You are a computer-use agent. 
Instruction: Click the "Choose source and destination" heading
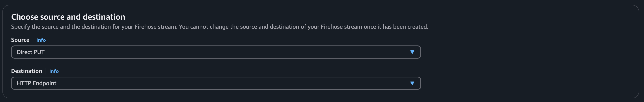click(68, 17)
